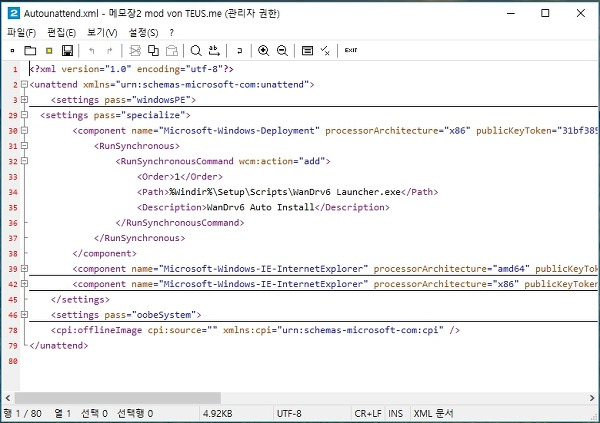Click CR+LF line ending status field

(368, 414)
